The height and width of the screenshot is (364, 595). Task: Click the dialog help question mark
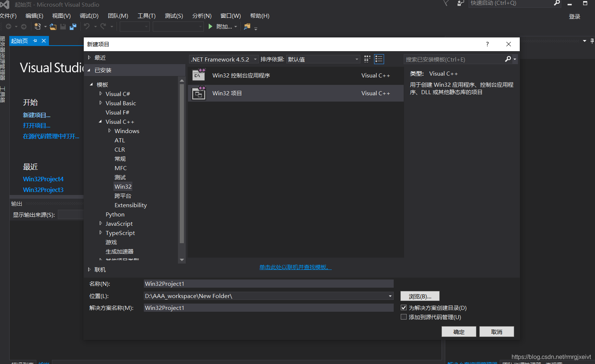pyautogui.click(x=487, y=44)
